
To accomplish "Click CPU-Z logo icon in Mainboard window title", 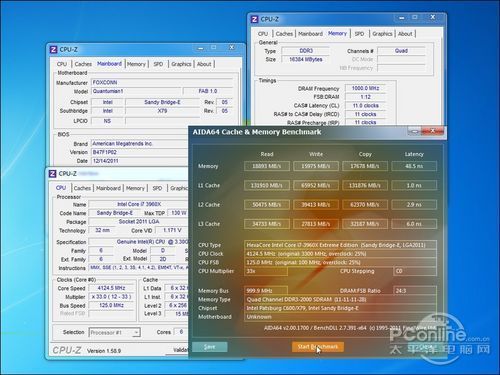I will pos(53,50).
